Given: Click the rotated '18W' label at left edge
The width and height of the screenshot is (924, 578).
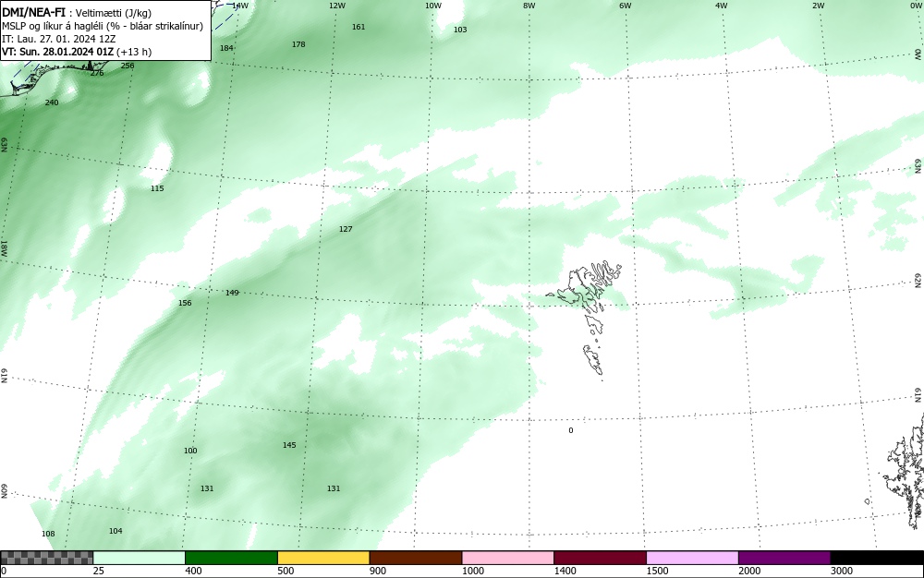Looking at the screenshot, I should [x=4, y=247].
